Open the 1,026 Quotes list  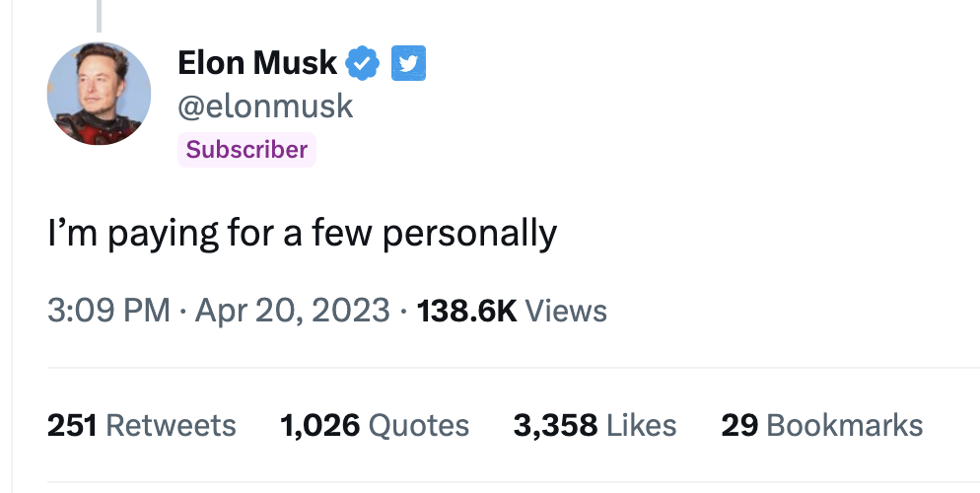(x=375, y=425)
